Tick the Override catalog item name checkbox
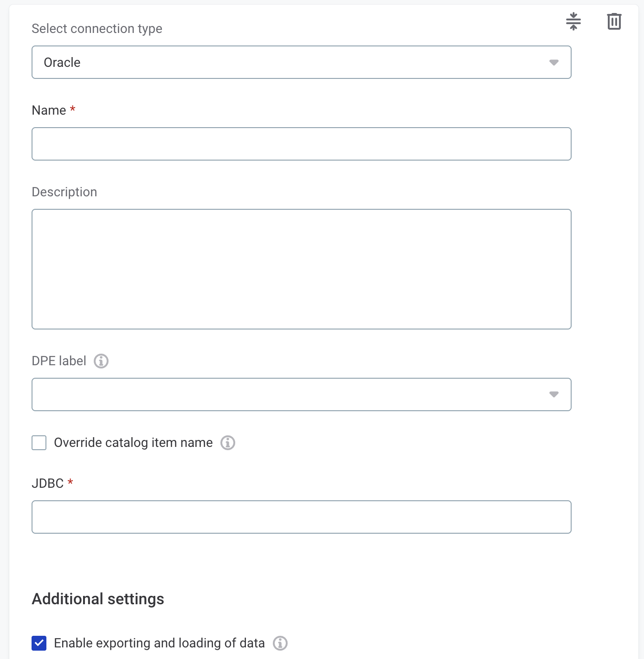 pos(39,443)
